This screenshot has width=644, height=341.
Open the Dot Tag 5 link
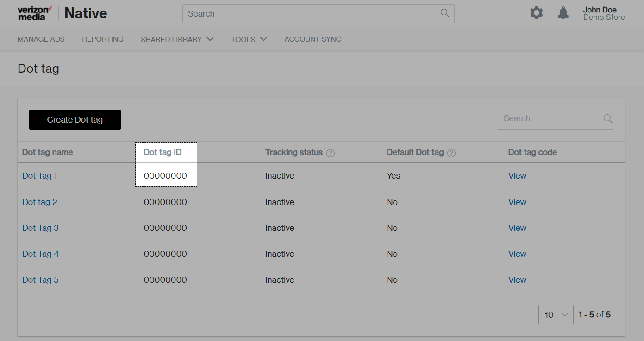click(40, 280)
